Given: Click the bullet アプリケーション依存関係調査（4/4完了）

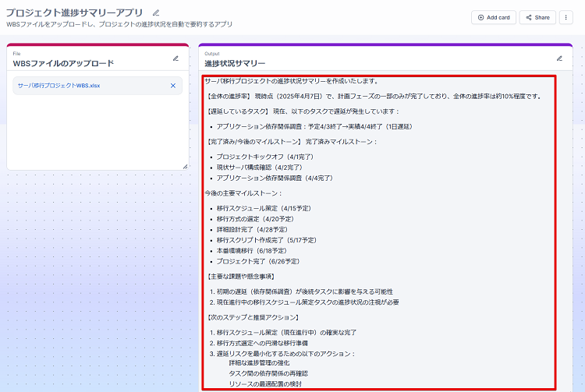Looking at the screenshot, I should click(275, 178).
